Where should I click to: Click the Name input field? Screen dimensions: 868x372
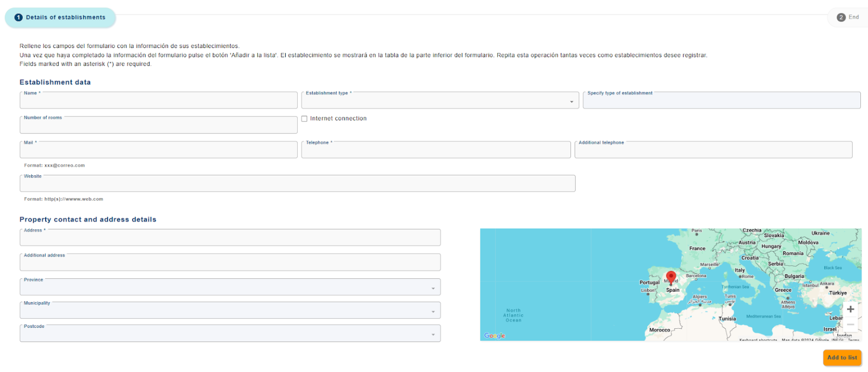tap(158, 101)
